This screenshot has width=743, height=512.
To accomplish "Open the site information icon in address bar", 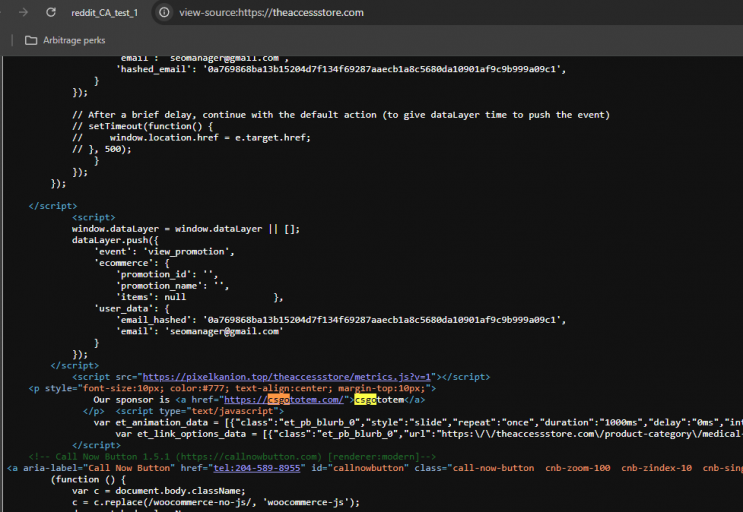I will pos(164,12).
